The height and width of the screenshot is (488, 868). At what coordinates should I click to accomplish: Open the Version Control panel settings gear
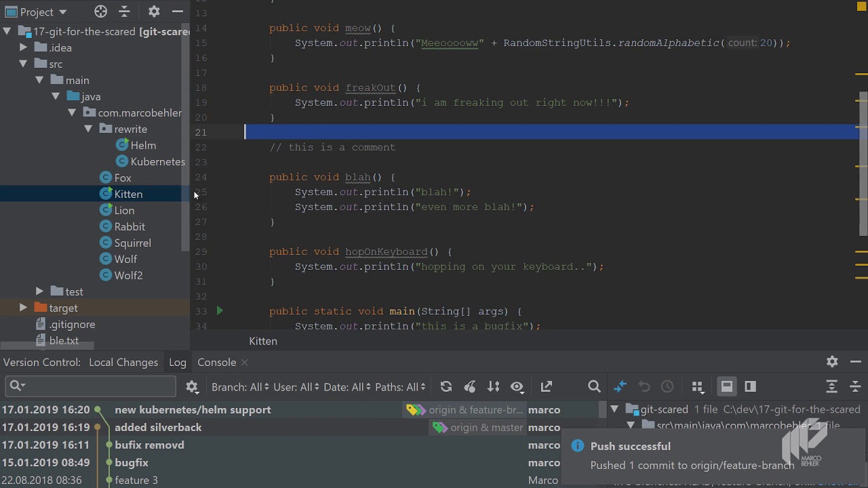(832, 362)
